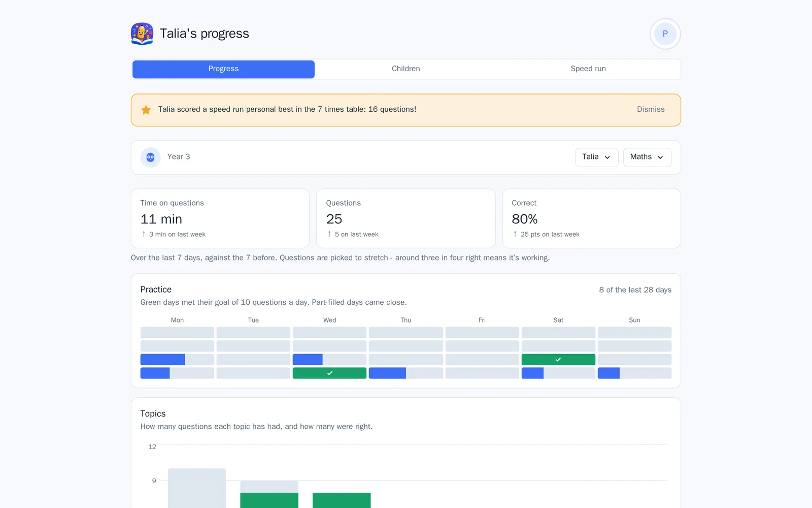
Task: Click the up arrow beside 3 min
Action: tap(144, 234)
